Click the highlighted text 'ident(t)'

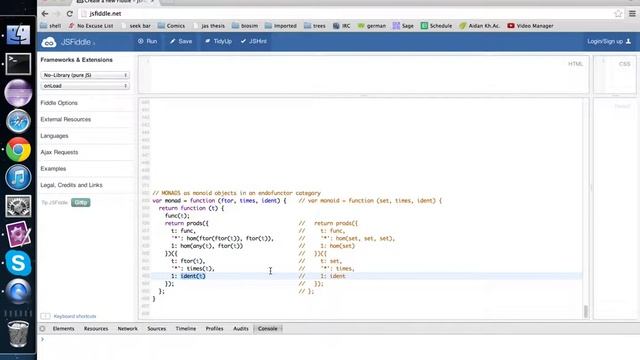193,276
